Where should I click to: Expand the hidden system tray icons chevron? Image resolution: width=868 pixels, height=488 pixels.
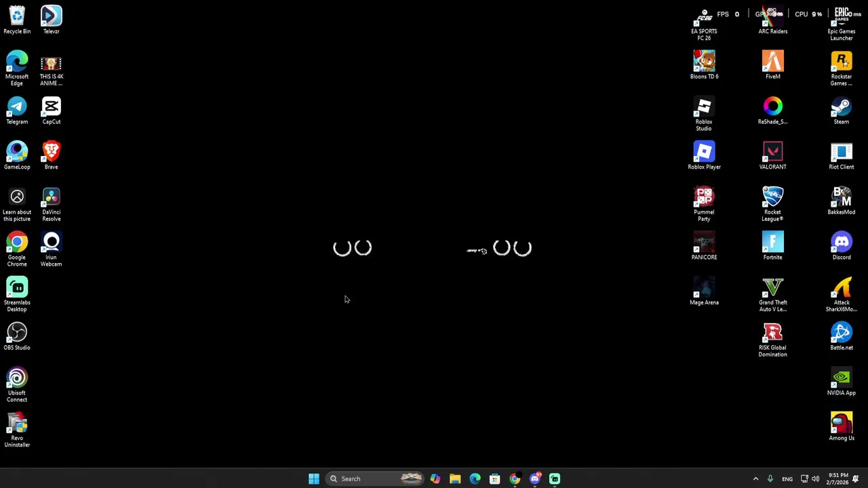tap(755, 479)
